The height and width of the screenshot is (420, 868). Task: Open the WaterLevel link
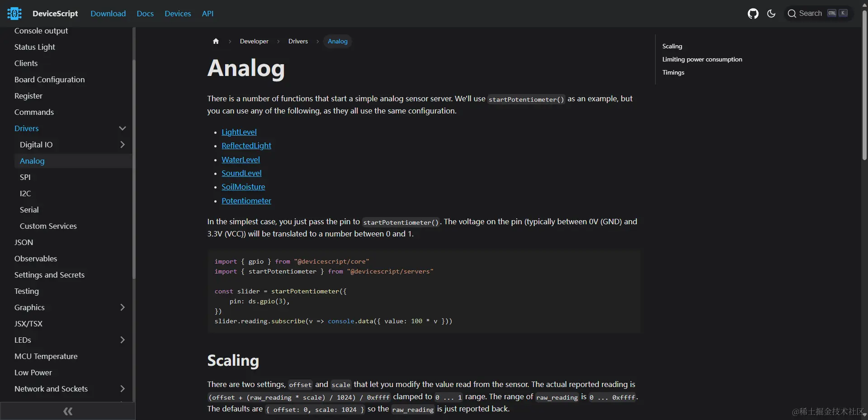pos(241,160)
